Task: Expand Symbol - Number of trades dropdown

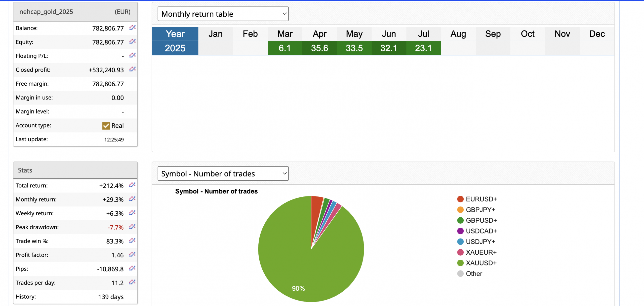Action: pos(223,174)
